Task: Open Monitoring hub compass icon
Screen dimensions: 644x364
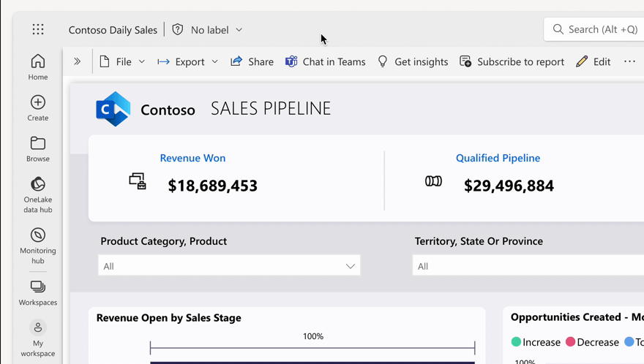Action: tap(38, 235)
